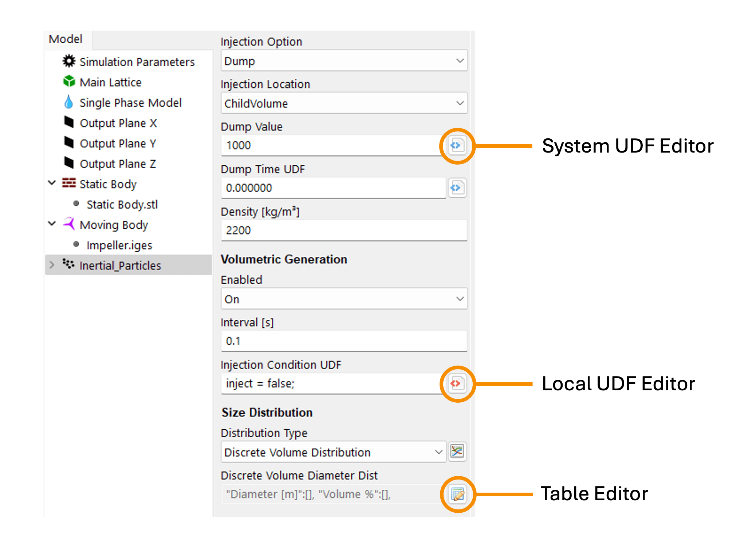Click the Main Lattice green cube icon

69,82
